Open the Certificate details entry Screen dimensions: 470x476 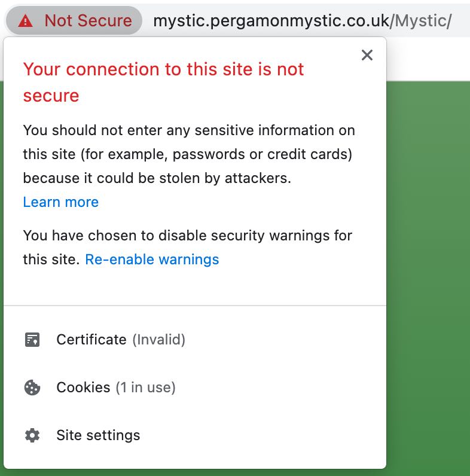click(x=195, y=340)
